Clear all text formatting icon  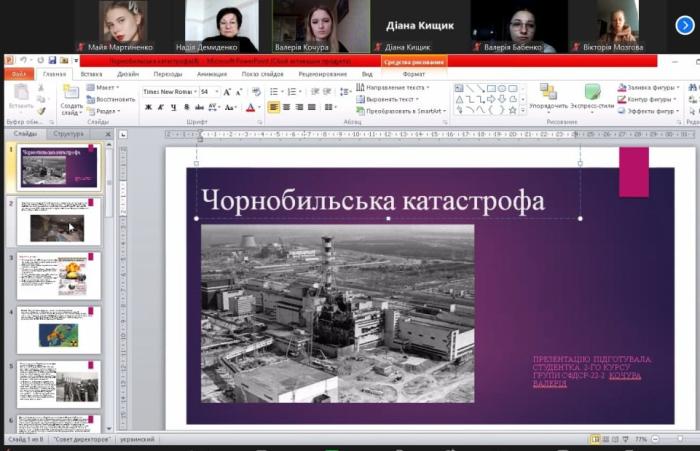(x=256, y=92)
